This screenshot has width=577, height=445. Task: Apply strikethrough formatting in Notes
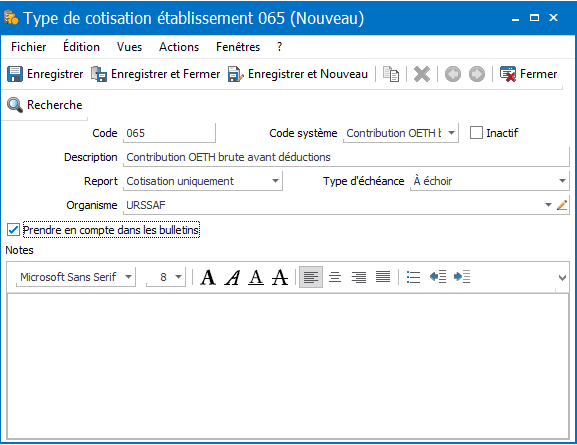click(280, 277)
